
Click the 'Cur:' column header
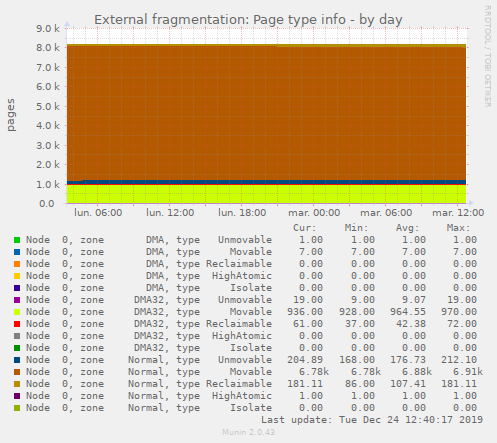(305, 228)
